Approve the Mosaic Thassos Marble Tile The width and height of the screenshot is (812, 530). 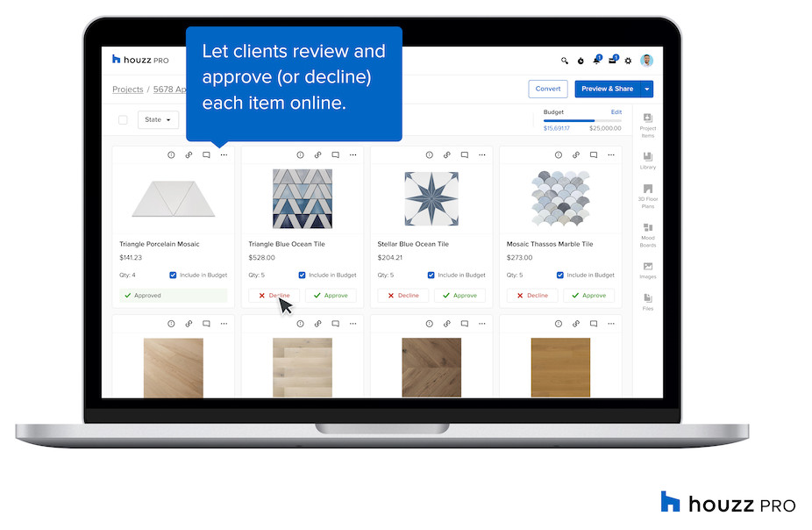(588, 296)
